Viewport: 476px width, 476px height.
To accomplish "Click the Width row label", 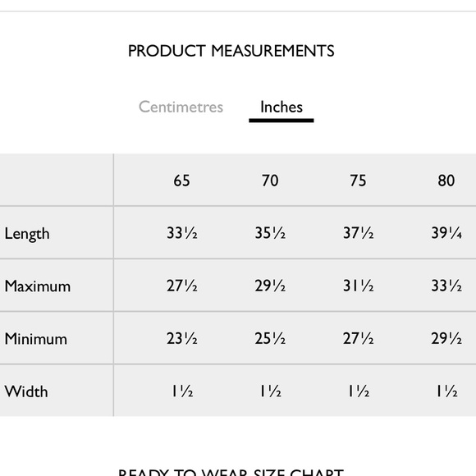I will click(x=26, y=391).
